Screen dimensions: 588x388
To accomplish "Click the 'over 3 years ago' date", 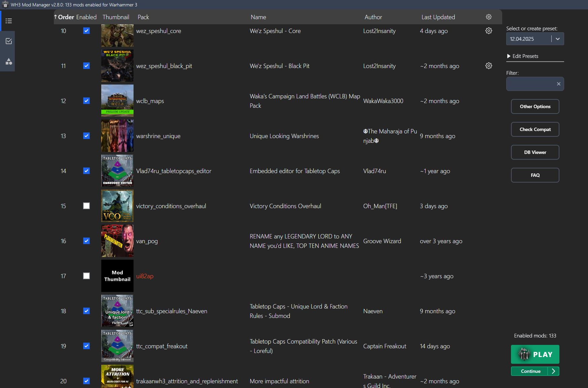I will (441, 241).
